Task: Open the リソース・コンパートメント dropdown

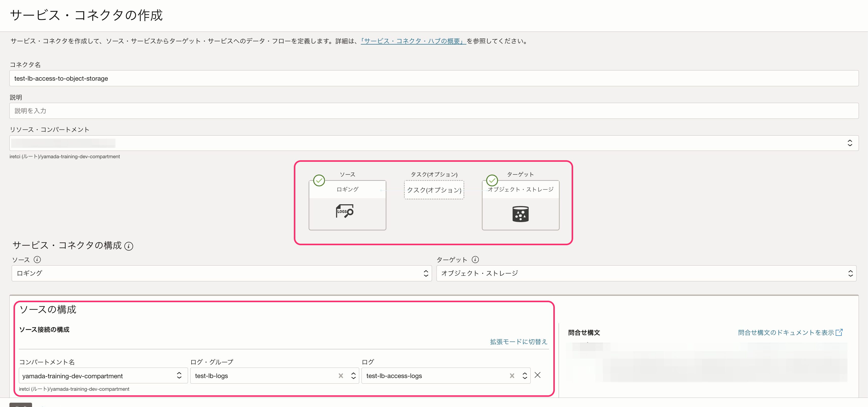Action: (x=851, y=143)
